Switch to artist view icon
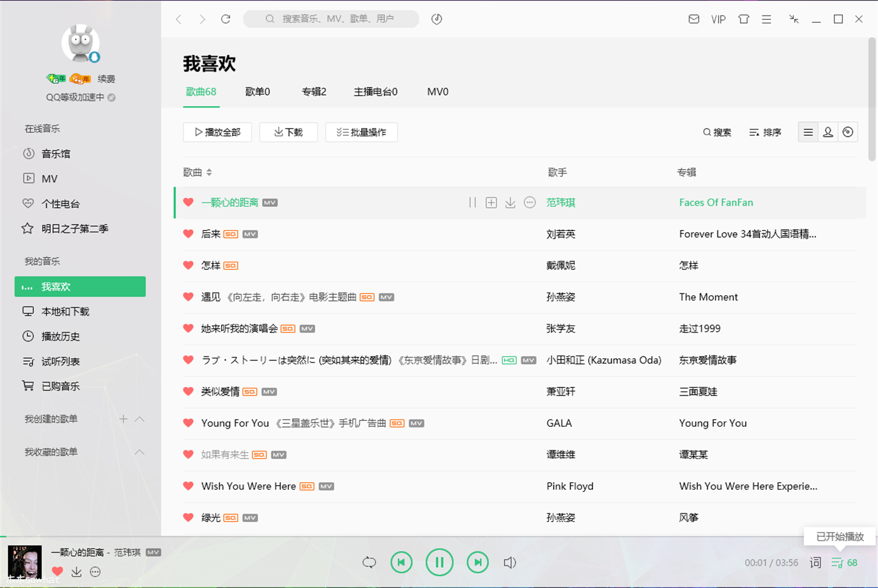878x588 pixels. click(828, 132)
